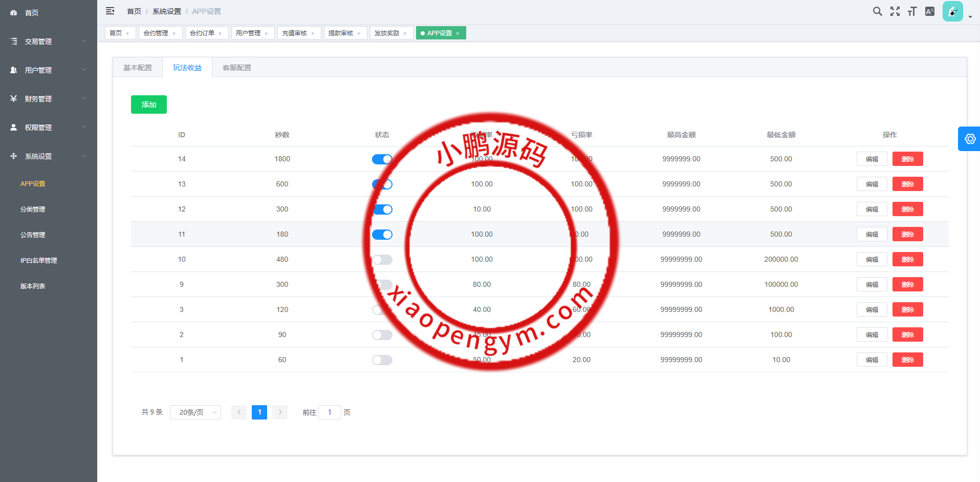Toggle the status switch for ID 11
This screenshot has height=482, width=980.
[382, 235]
